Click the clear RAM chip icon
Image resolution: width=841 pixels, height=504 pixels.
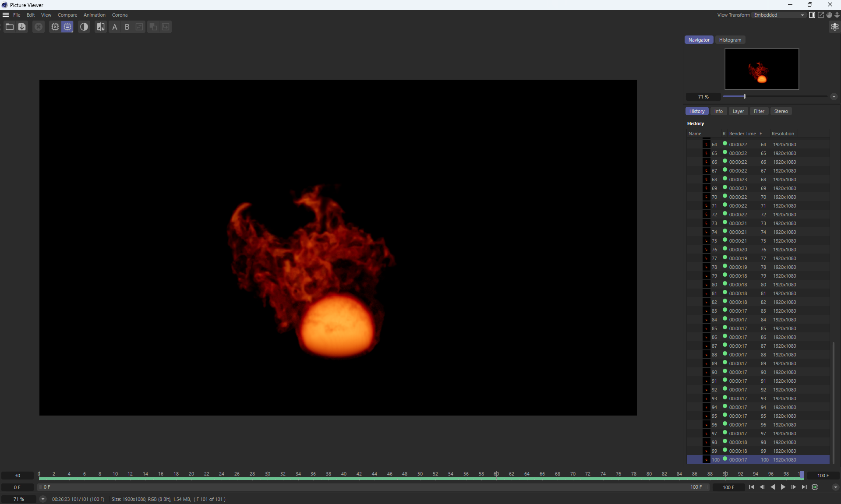pyautogui.click(x=55, y=27)
